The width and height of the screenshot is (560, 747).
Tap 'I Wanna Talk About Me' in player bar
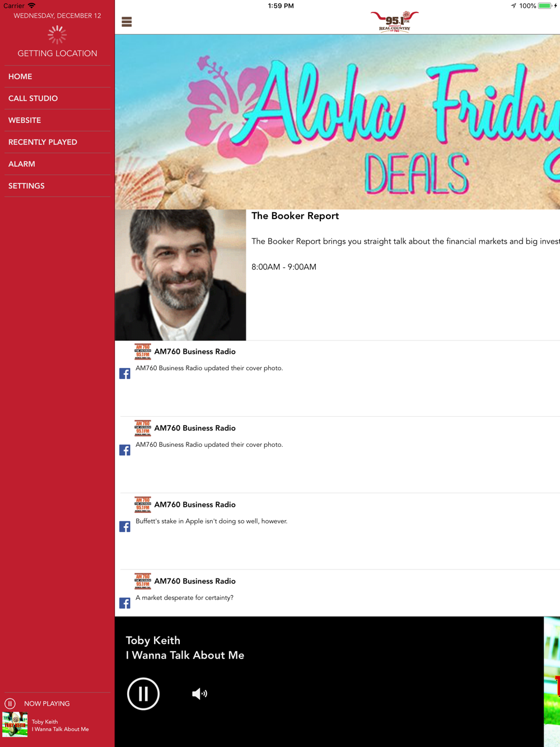click(185, 655)
